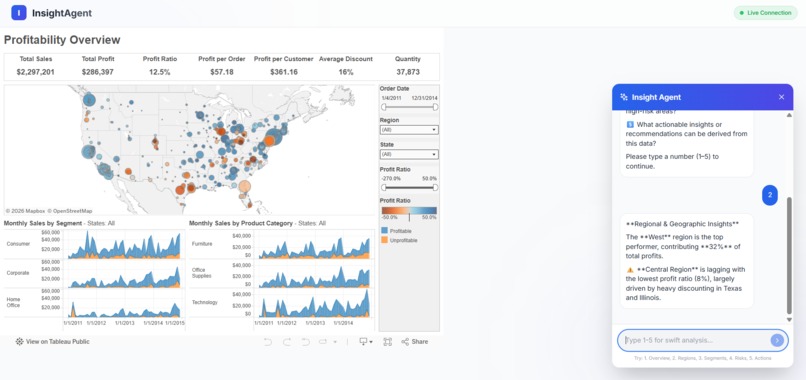Click the OpenStreetMap attribution link
806x380 pixels.
pos(70,211)
